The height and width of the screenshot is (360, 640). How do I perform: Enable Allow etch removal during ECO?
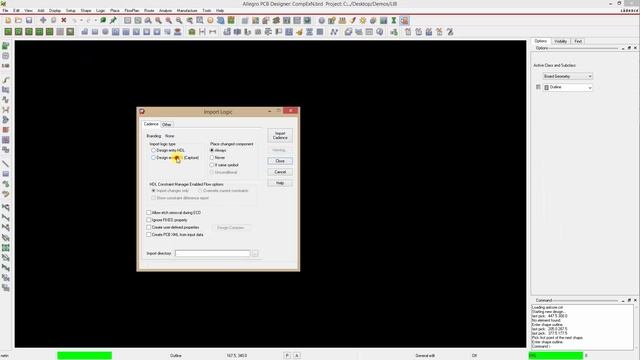[149, 213]
